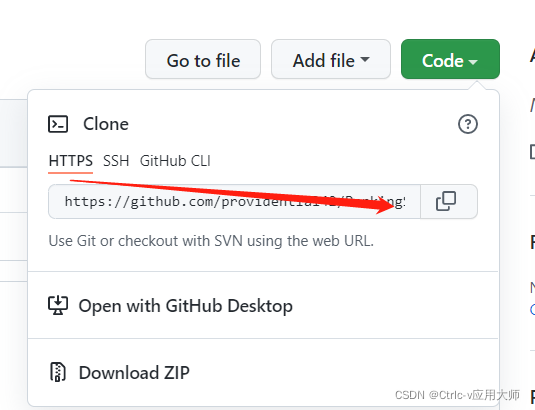Select the HTTPS clone tab
This screenshot has width=535, height=410.
click(71, 161)
